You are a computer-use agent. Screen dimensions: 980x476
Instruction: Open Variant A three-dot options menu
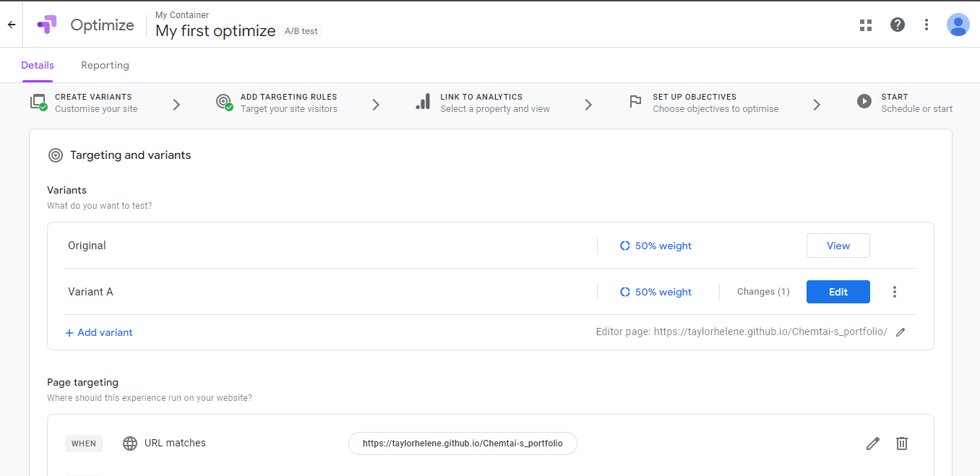click(895, 292)
